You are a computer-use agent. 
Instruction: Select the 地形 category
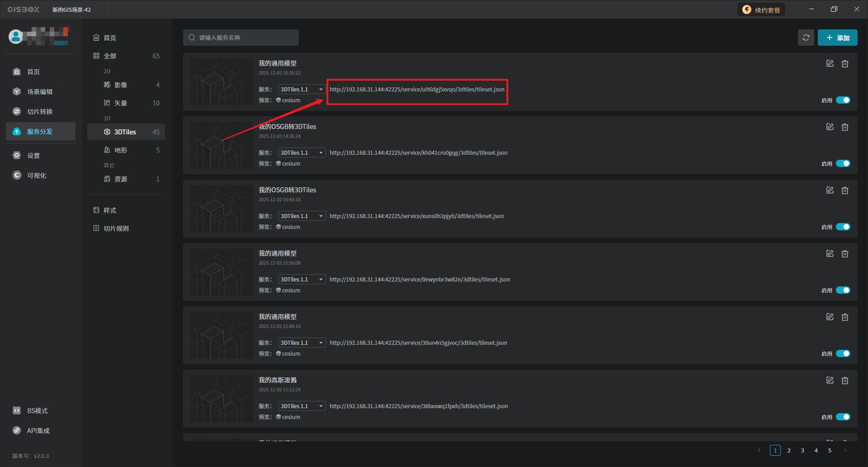click(121, 150)
